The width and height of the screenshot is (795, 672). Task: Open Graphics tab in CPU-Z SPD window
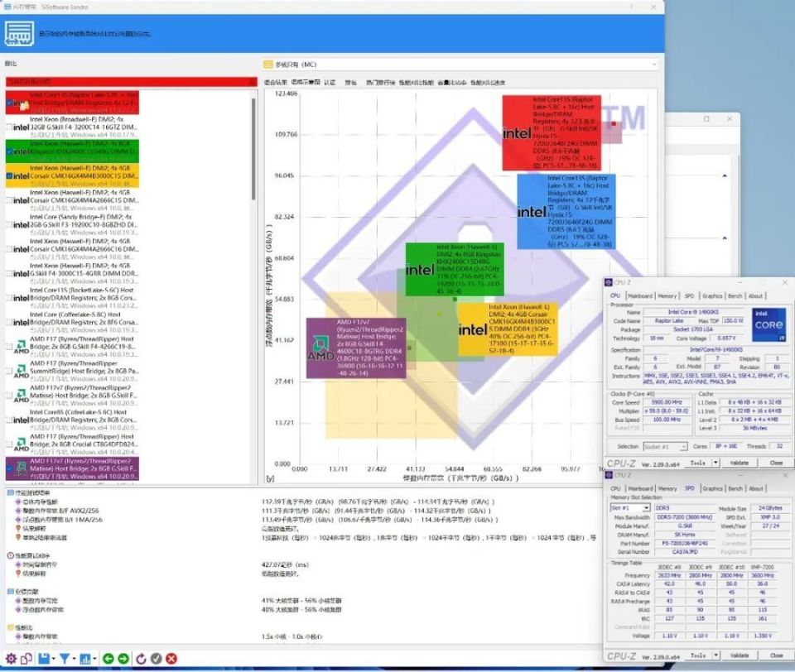pyautogui.click(x=712, y=488)
